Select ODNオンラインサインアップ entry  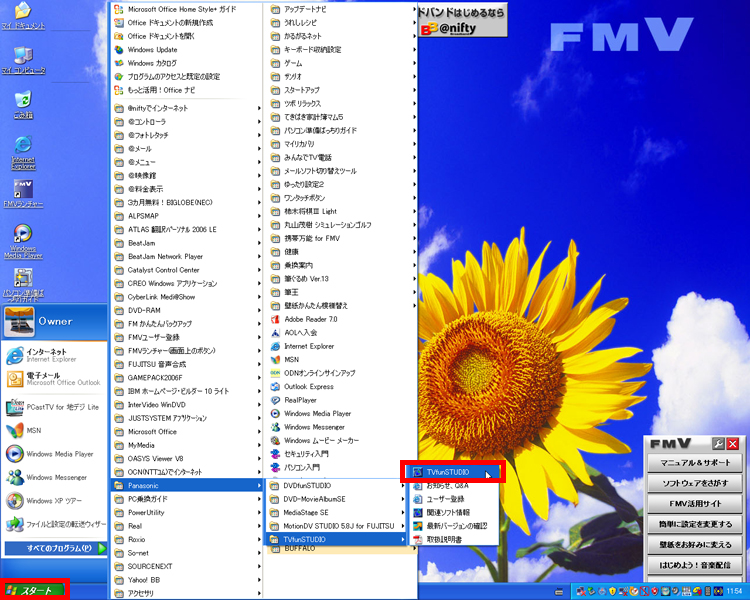[342, 373]
